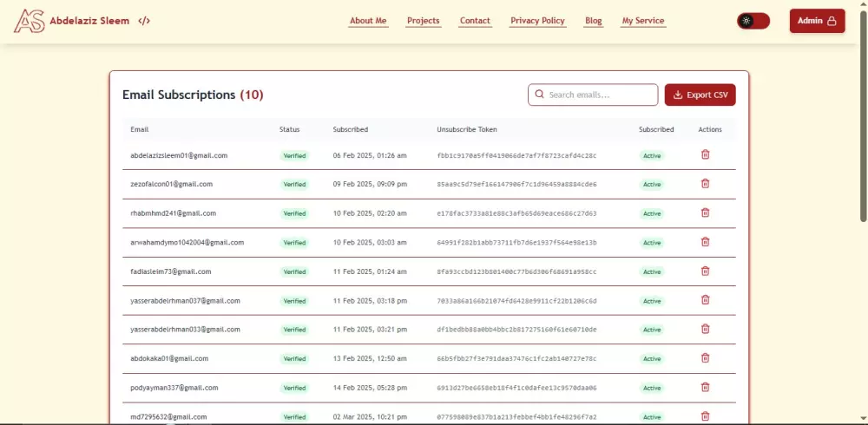
Task: Select the email podyayman337@gmail.com
Action: coord(174,388)
